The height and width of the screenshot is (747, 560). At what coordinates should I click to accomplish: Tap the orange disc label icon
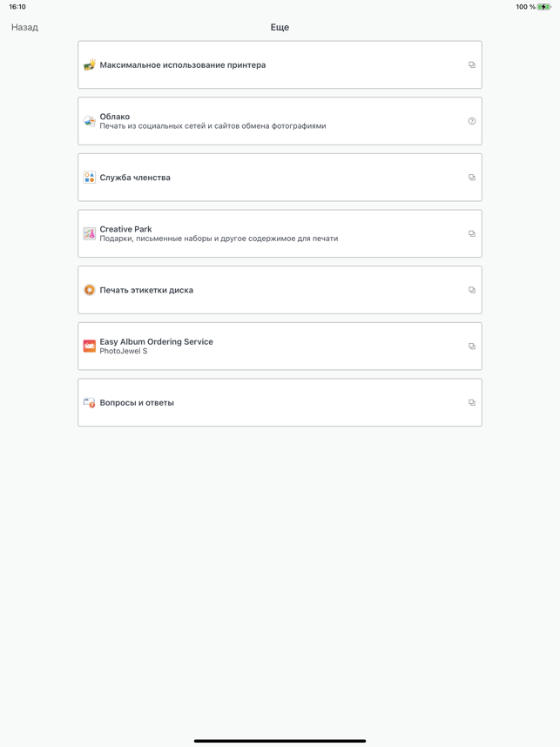click(90, 290)
